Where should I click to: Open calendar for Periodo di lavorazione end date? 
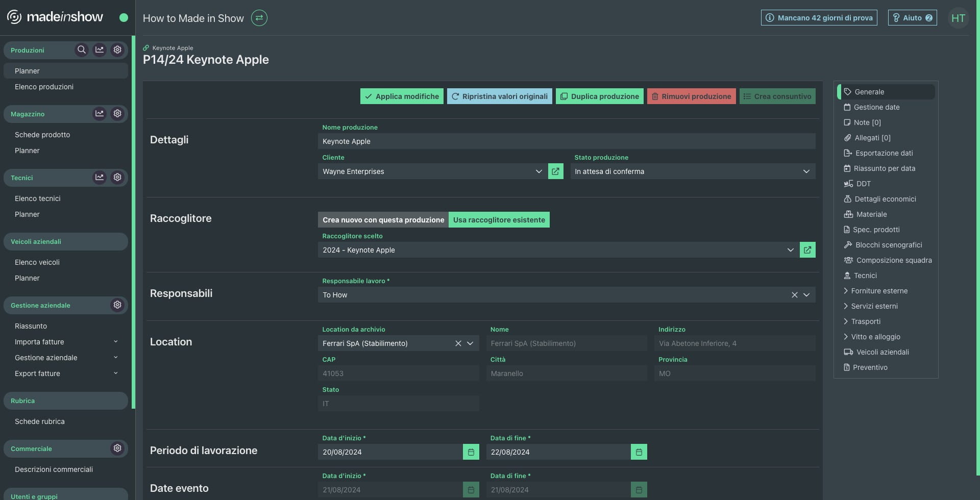coord(639,452)
